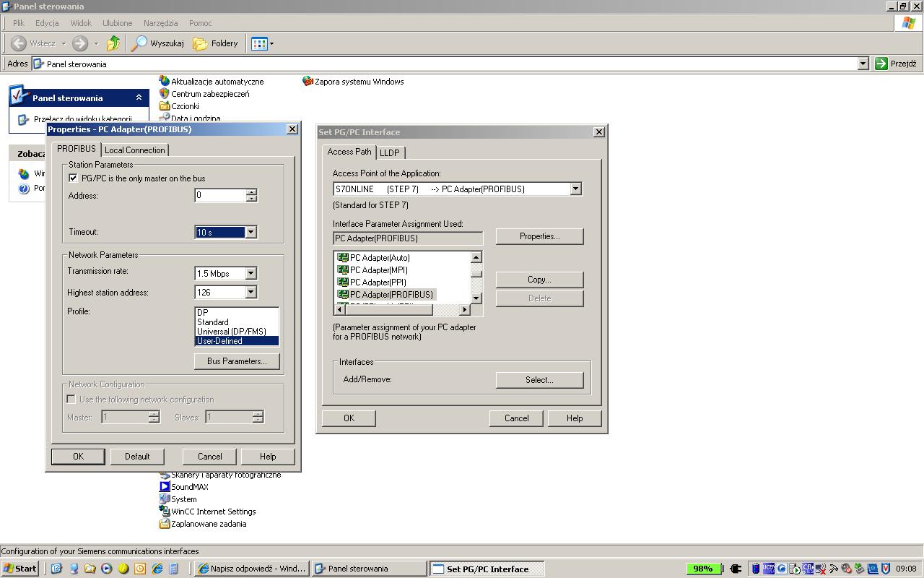Viewport: 924px width, 578px height.
Task: Open the Timeout dropdown
Action: coord(250,232)
